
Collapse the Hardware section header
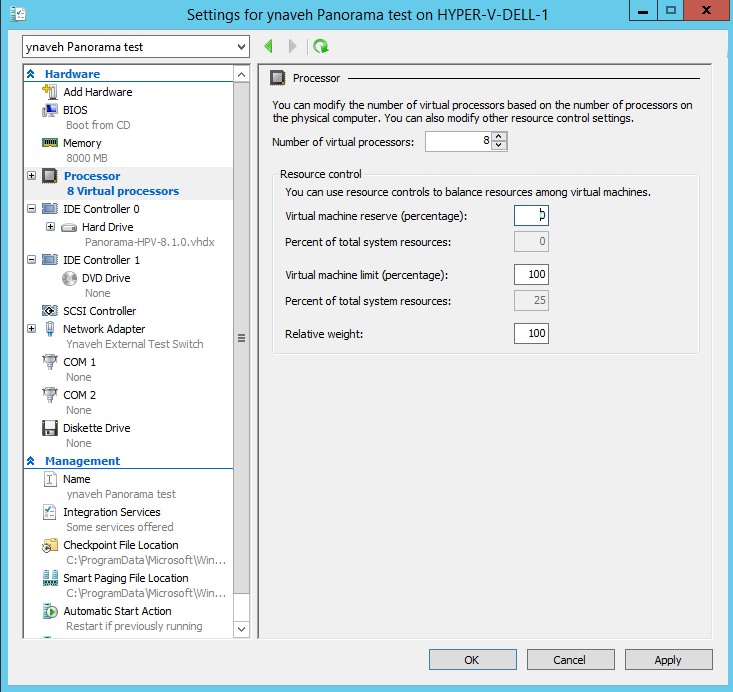tap(31, 74)
